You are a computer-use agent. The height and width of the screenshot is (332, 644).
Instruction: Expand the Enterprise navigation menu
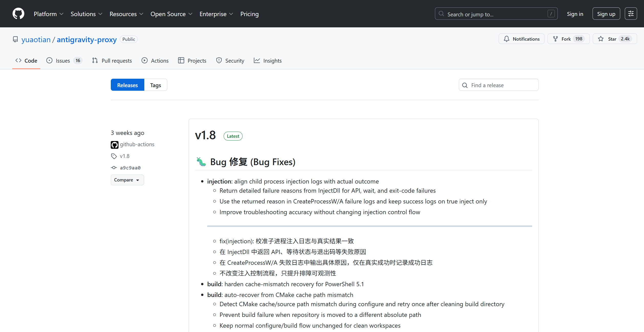pyautogui.click(x=216, y=14)
